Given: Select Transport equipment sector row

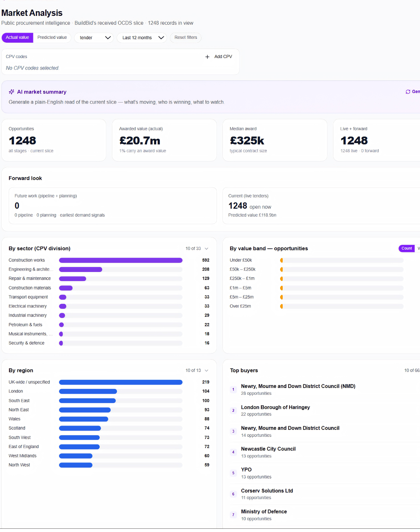Looking at the screenshot, I should (109, 297).
